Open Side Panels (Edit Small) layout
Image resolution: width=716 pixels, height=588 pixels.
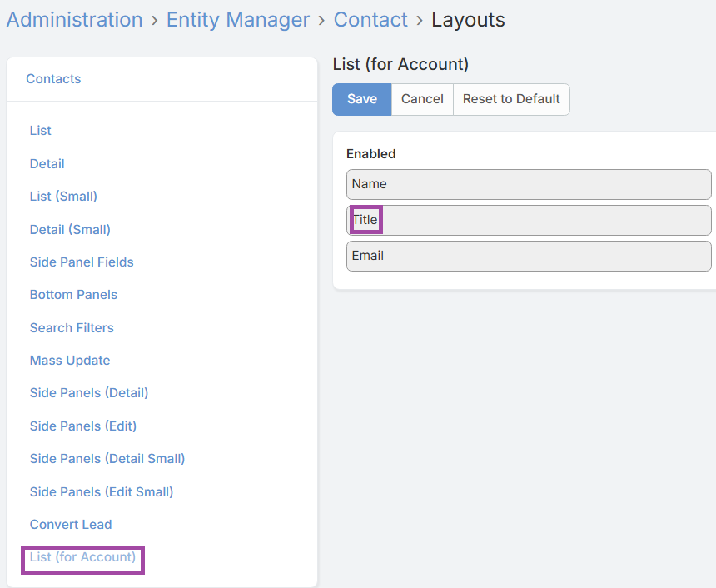[102, 492]
